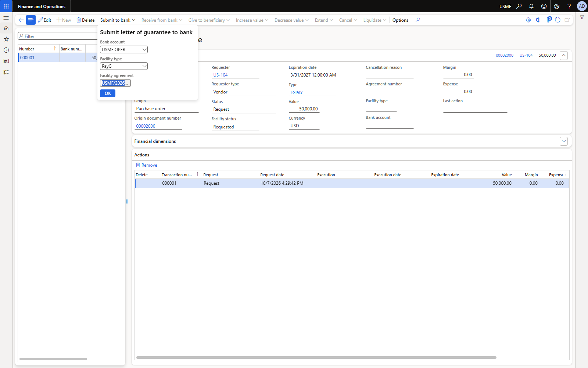The image size is (588, 368).
Task: Sort by the Number column header
Action: (27, 49)
